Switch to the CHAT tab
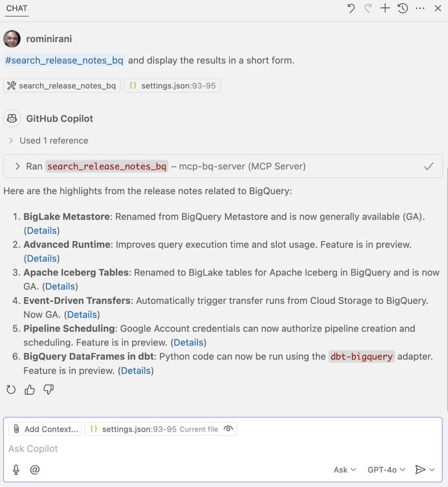This screenshot has width=448, height=487. point(16,8)
